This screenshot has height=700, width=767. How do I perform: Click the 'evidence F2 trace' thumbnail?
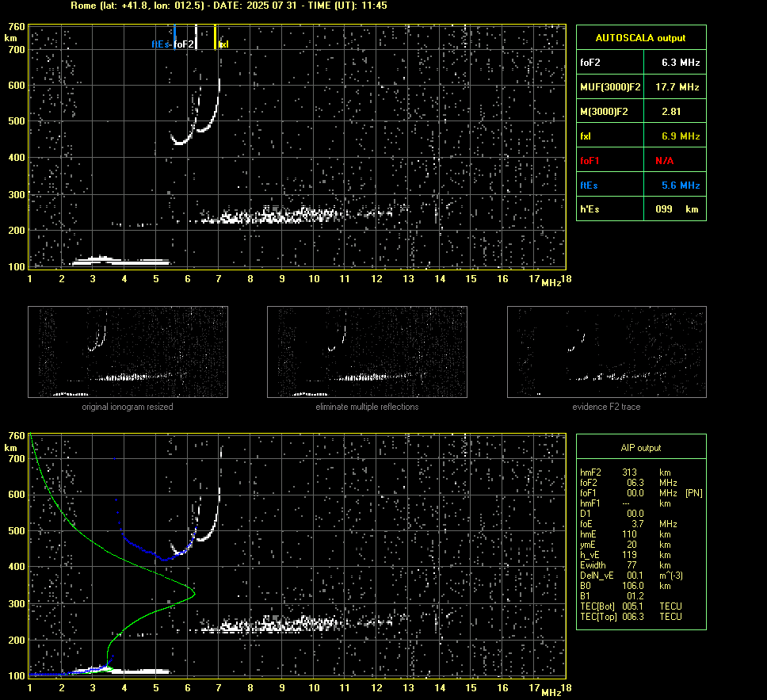click(x=607, y=352)
